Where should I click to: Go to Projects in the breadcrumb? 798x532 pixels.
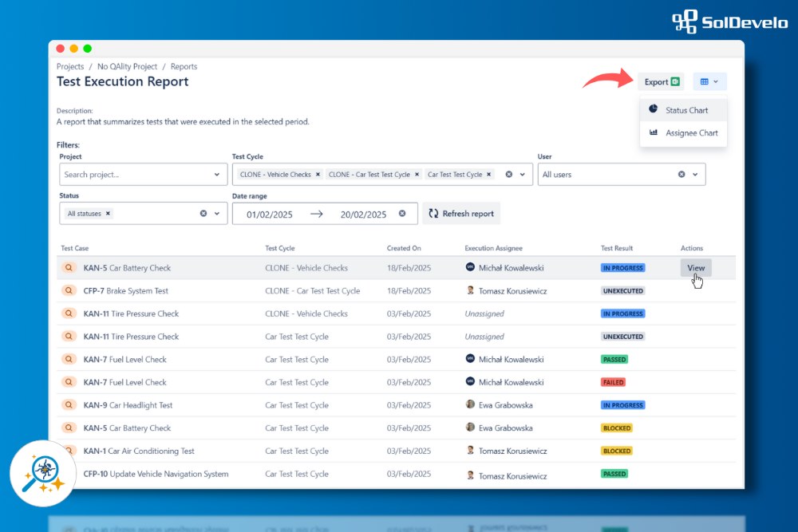[x=70, y=67]
